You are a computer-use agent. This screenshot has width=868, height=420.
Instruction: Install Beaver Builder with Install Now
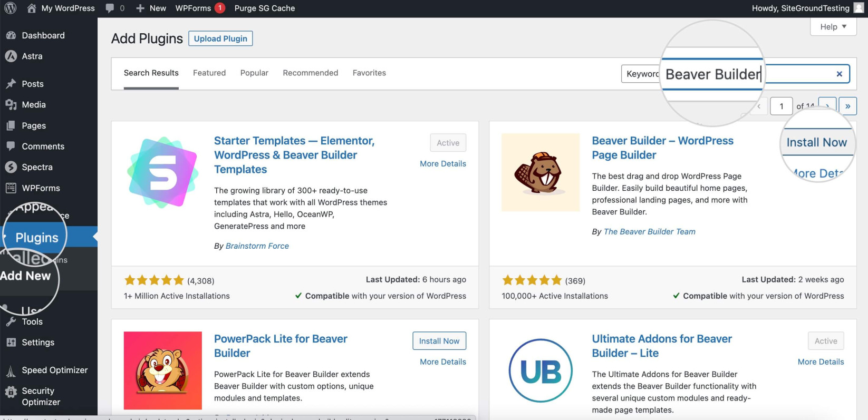click(816, 142)
